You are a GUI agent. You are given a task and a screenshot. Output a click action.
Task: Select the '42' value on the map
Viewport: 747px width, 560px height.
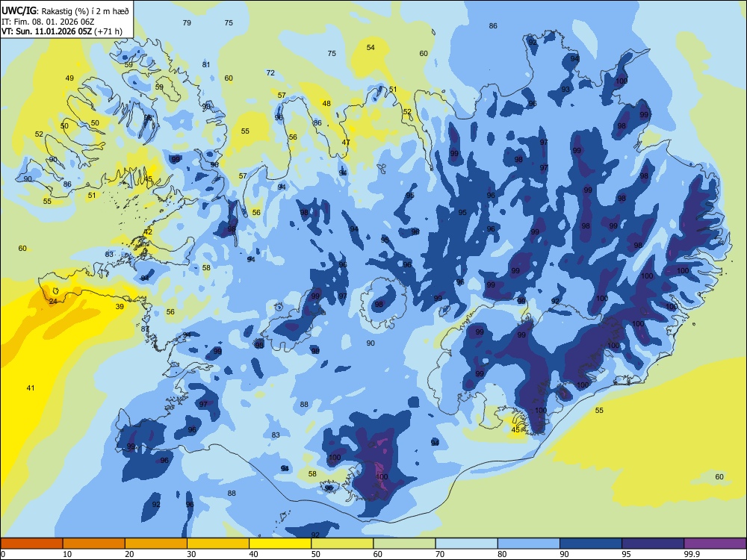(x=148, y=232)
